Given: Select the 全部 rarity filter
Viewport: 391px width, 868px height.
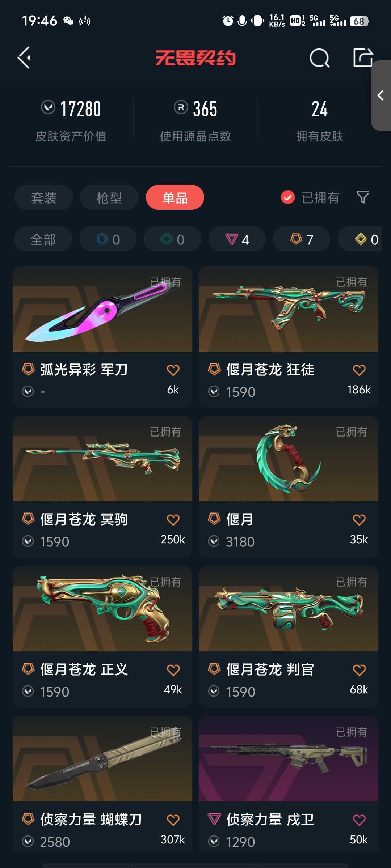Looking at the screenshot, I should point(43,239).
